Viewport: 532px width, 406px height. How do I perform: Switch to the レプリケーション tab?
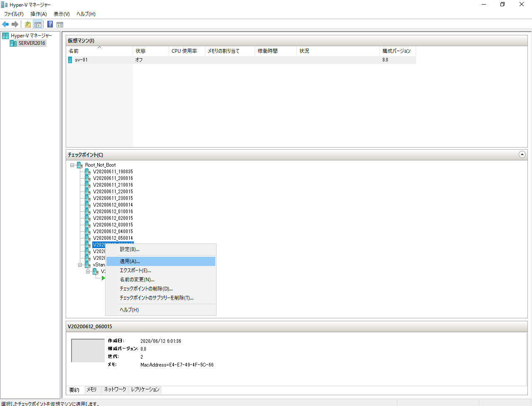point(145,389)
